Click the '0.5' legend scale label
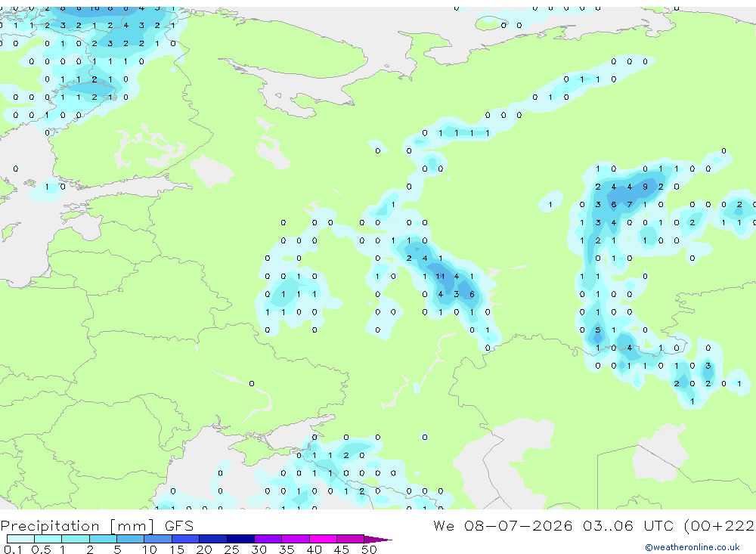 tap(41, 549)
